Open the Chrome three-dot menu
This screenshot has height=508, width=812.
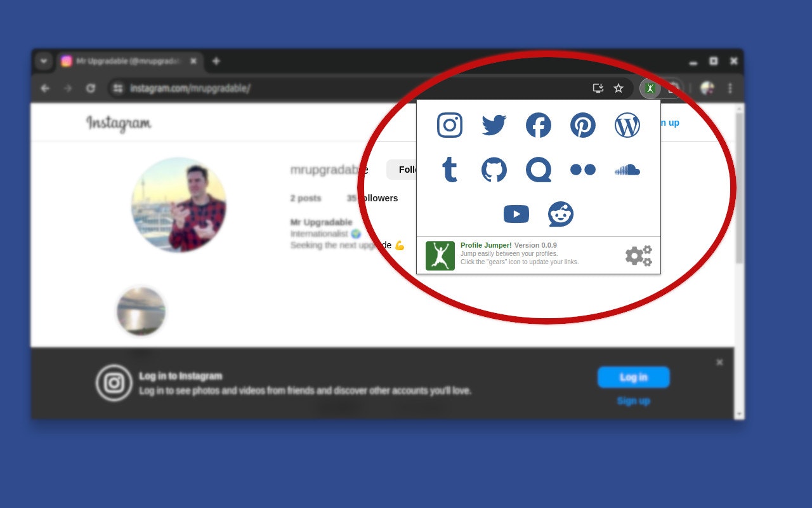[730, 88]
